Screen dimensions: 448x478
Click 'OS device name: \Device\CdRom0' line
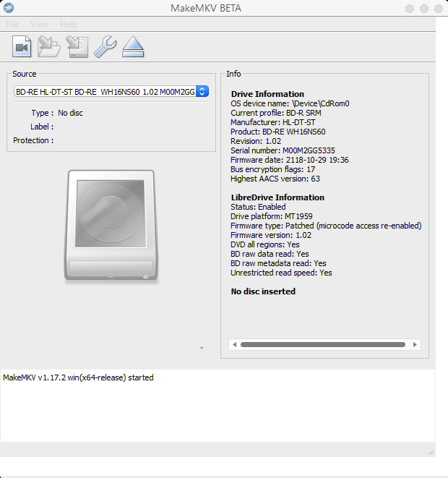290,103
